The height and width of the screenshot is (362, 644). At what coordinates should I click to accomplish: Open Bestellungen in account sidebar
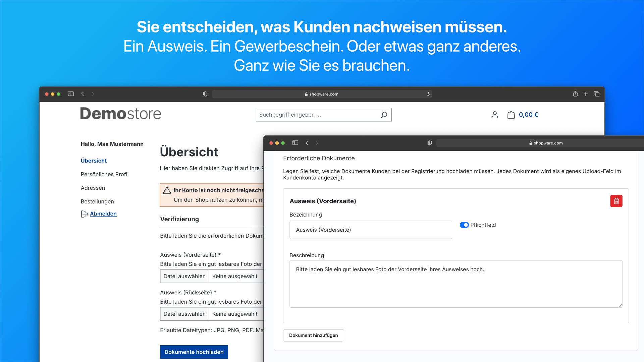[97, 201]
